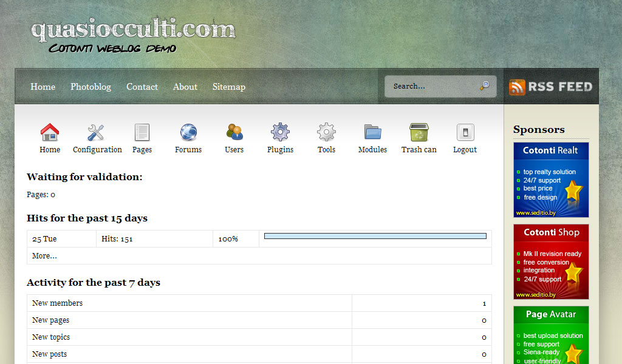Click the Logout switch icon
Screen dimensions: 622x364
coord(465,132)
